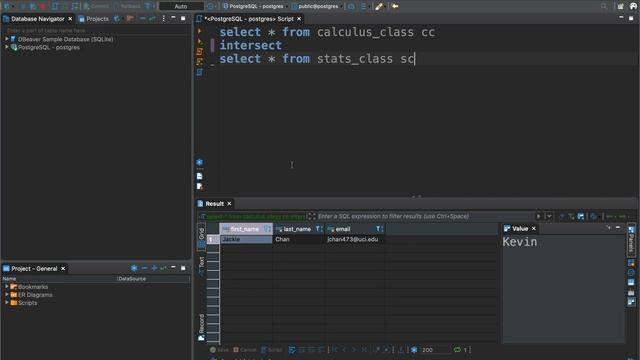Image resolution: width=640 pixels, height=360 pixels.
Task: Switch results to Text view
Action: [201, 266]
